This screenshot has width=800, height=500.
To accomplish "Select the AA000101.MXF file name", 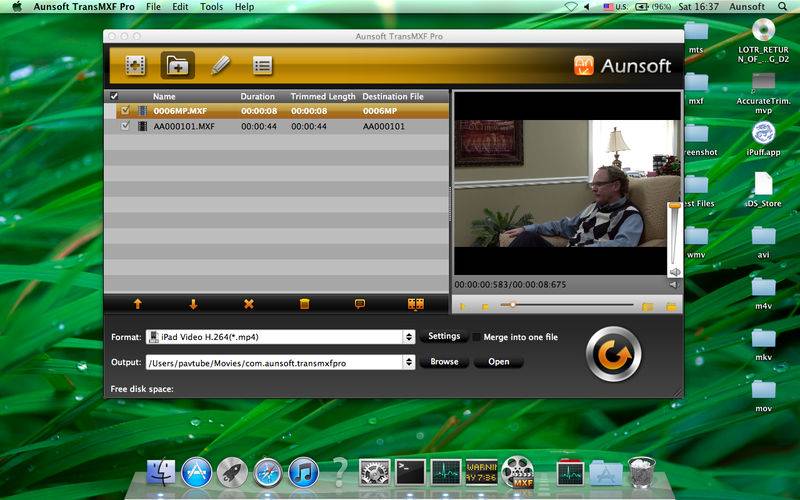I will (184, 126).
